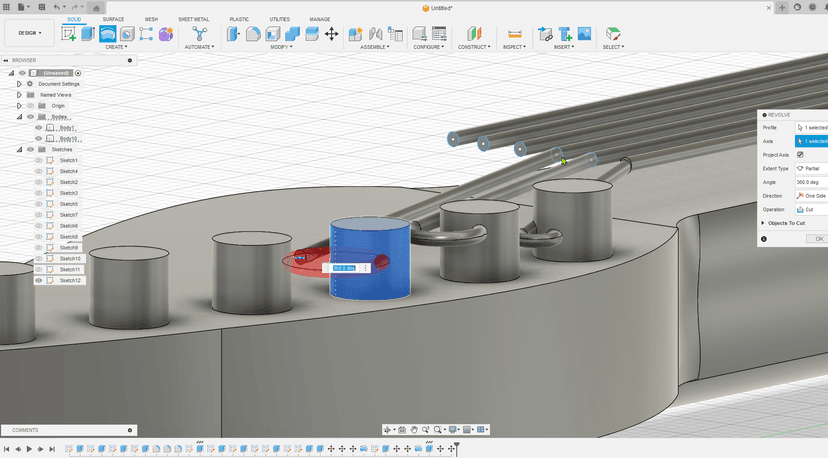Screen dimensions: 828x458
Task: Click the Automate tool icon
Action: [x=199, y=34]
